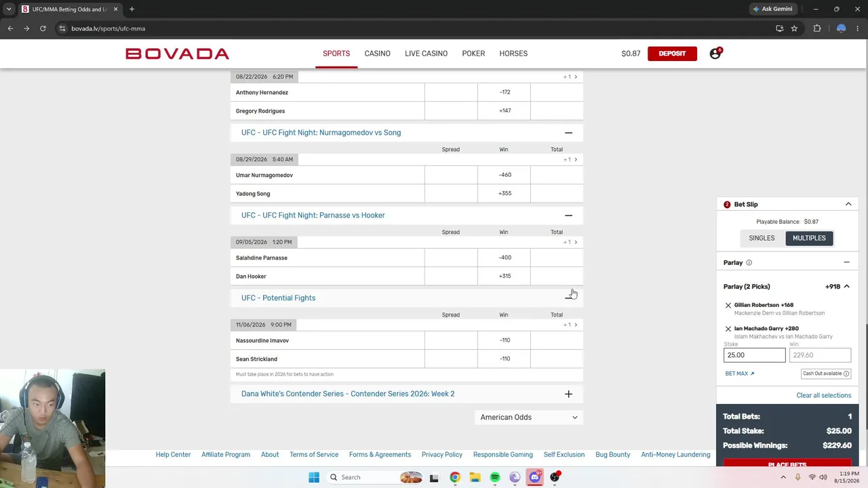This screenshot has width=868, height=488.
Task: Open the Help Center footer link
Action: click(173, 455)
